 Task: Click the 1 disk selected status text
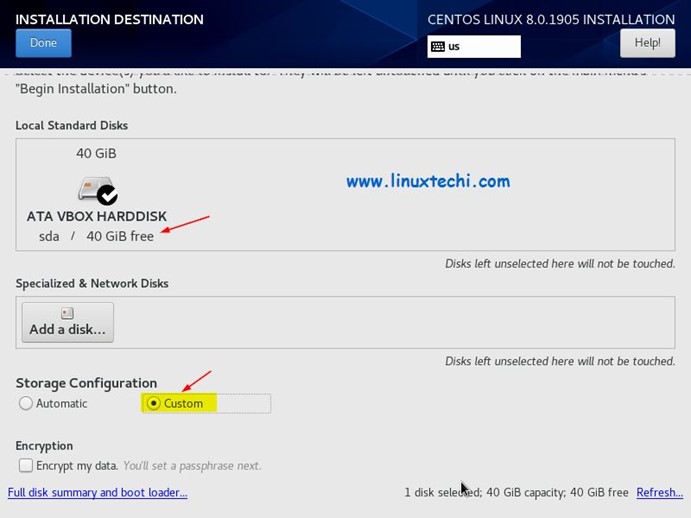pos(516,492)
